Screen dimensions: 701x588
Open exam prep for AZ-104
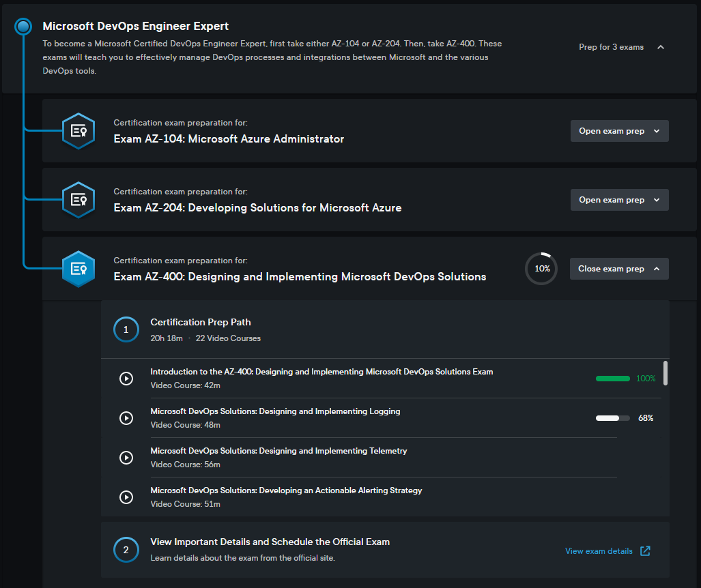(619, 131)
